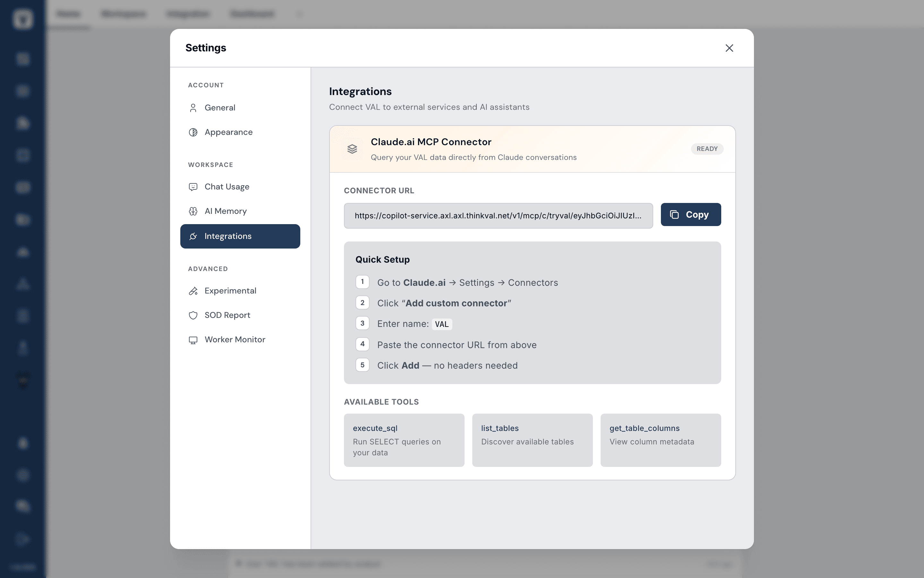Click the READY status badge
The width and height of the screenshot is (924, 578).
click(x=707, y=149)
